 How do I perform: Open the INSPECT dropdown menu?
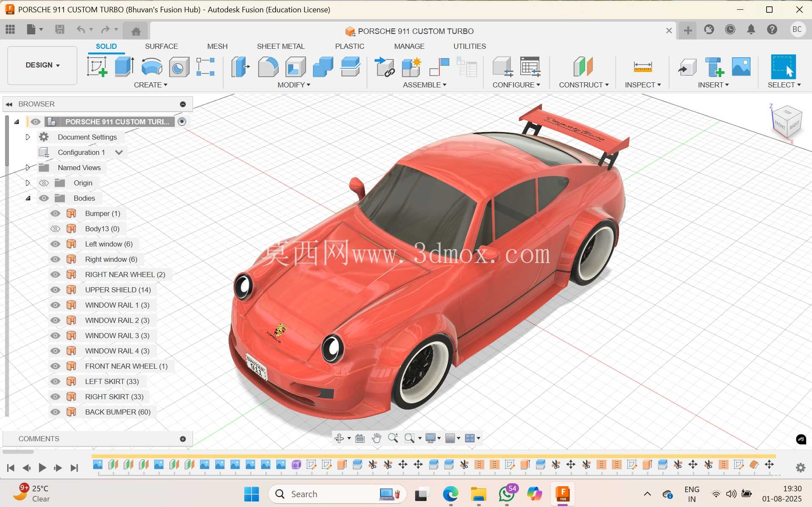coord(643,85)
